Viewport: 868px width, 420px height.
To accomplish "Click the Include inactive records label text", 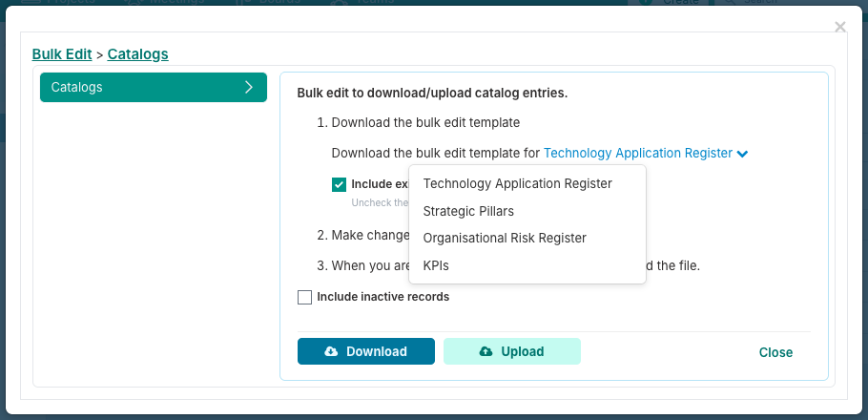I will coord(382,297).
